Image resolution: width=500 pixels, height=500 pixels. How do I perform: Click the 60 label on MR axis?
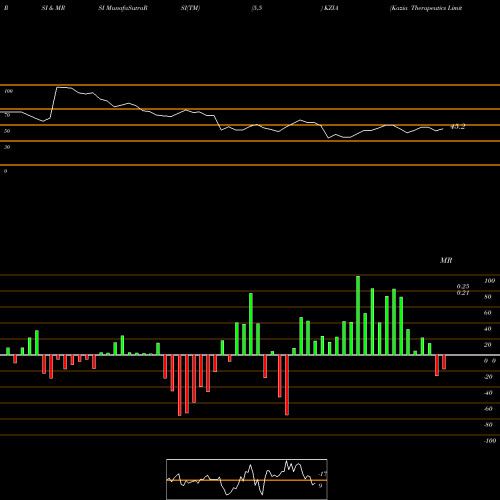click(x=488, y=313)
